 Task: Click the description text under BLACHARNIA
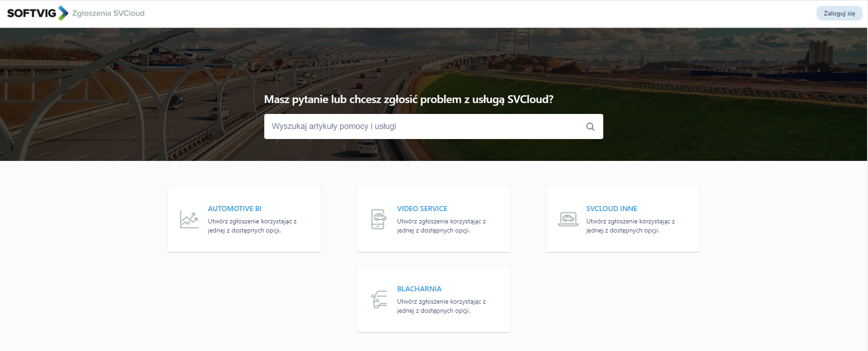(x=441, y=306)
